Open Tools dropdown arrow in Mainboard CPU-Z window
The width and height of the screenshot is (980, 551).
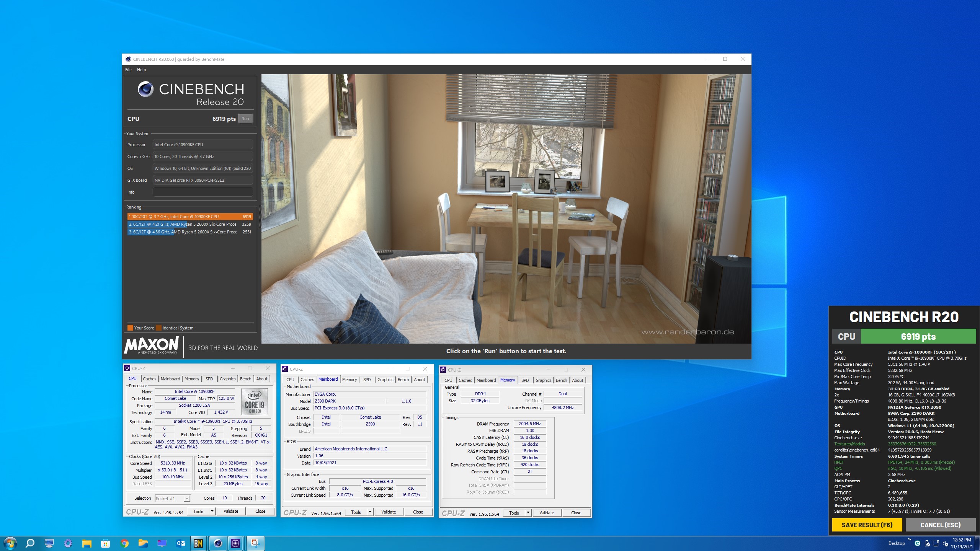click(x=370, y=512)
